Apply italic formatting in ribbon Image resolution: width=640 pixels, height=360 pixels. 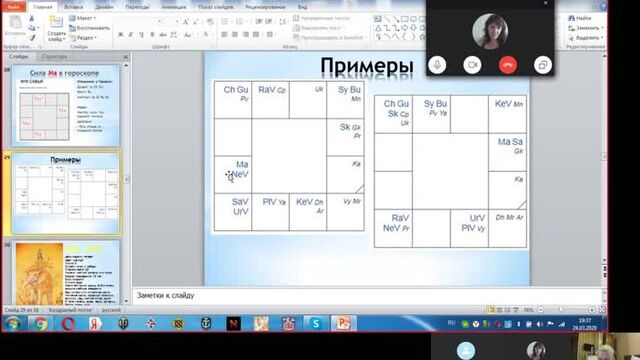tap(131, 35)
